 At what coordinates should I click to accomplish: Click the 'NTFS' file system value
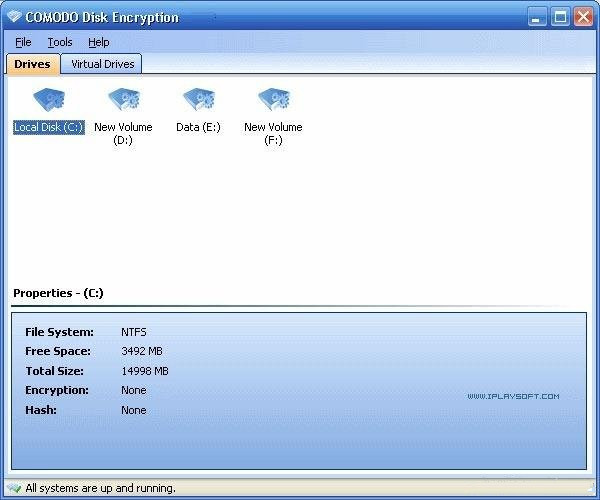tap(134, 332)
